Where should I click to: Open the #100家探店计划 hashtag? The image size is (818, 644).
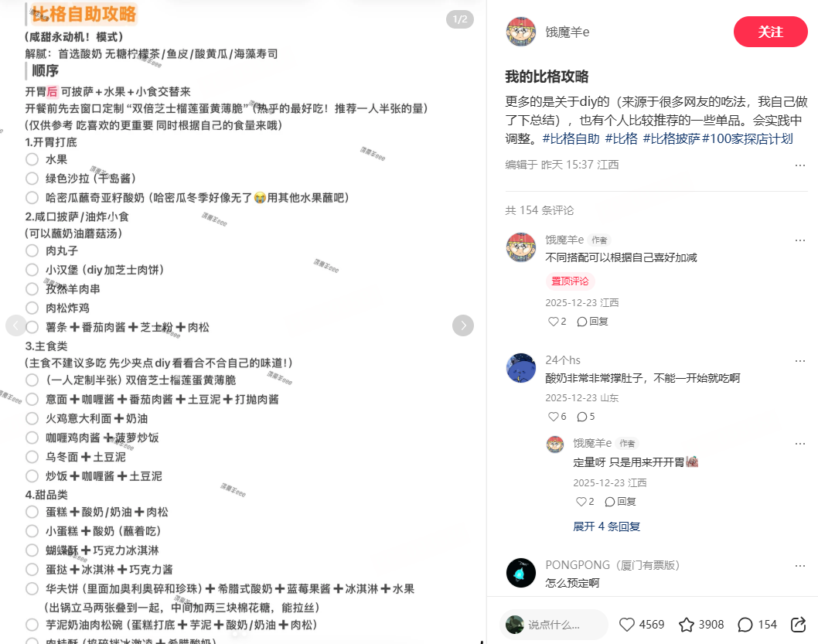748,138
